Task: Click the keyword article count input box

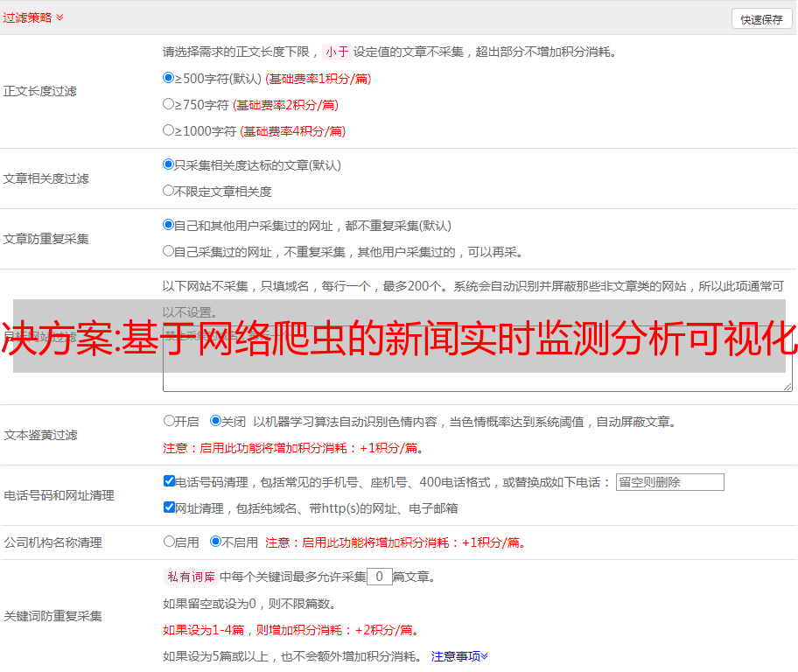Action: coord(379,577)
